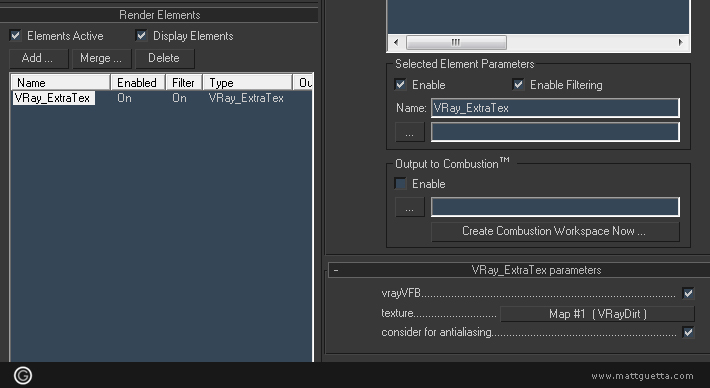Open the Map #1 (VRayDirt) texture slot
The height and width of the screenshot is (388, 710).
(x=597, y=314)
